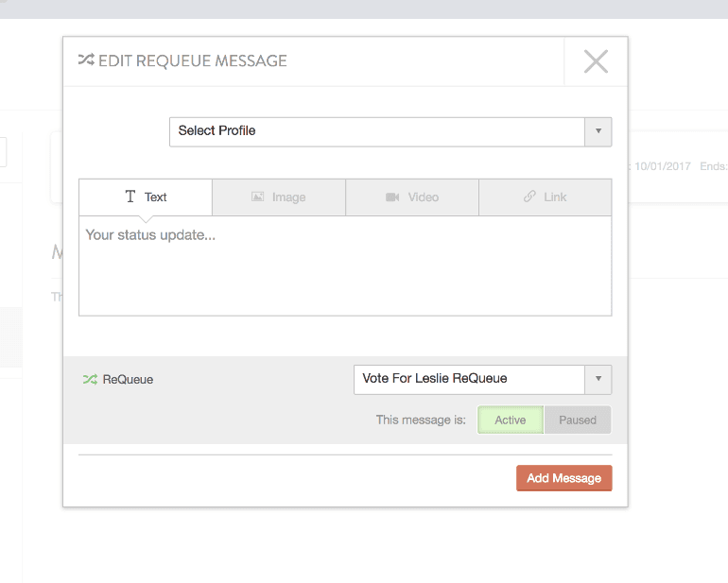Open the Vote For Leslie ReQueue dropdown
This screenshot has height=583, width=728.
point(470,379)
